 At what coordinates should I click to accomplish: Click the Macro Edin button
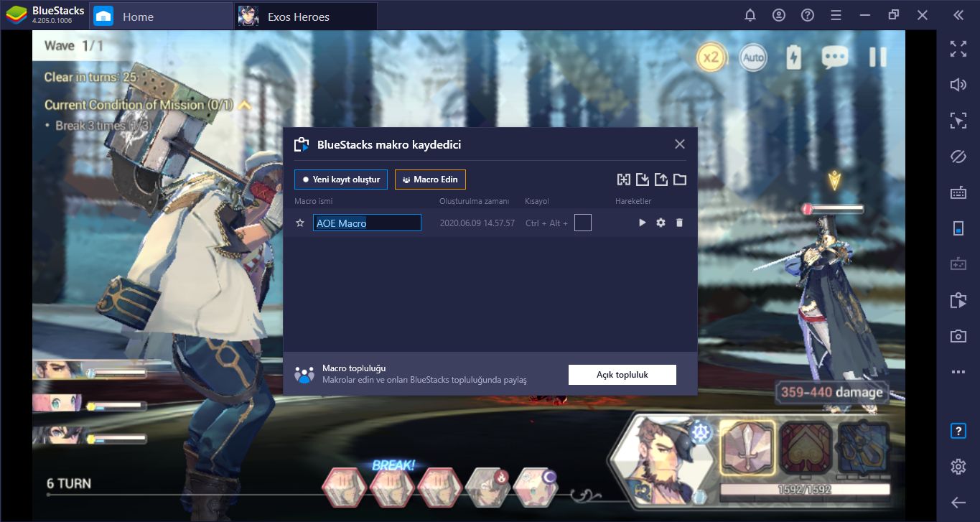[x=430, y=180]
